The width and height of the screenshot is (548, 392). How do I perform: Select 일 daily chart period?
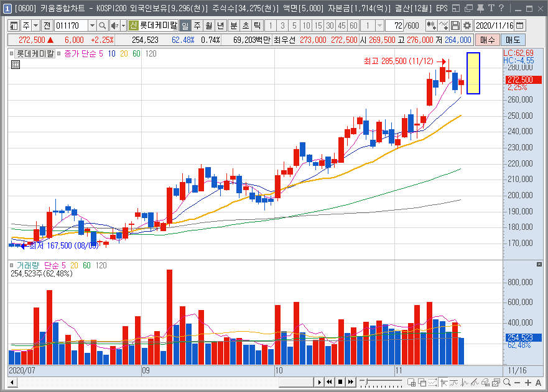point(185,25)
